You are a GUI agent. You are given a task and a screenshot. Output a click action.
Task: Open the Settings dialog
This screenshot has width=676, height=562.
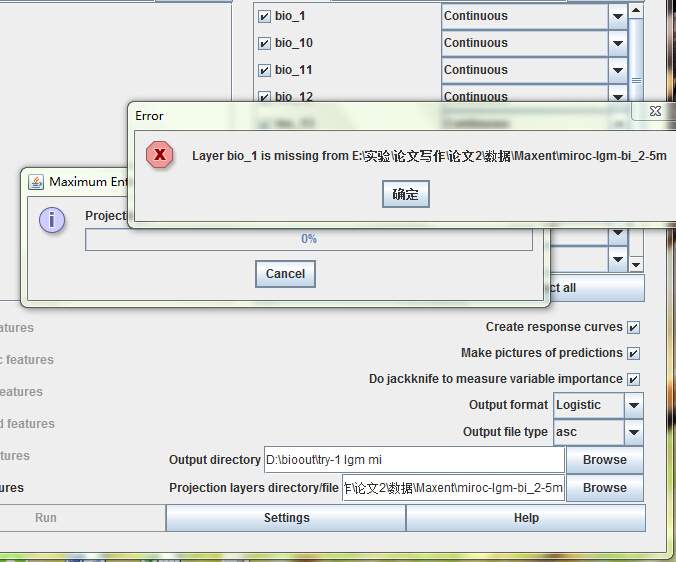point(286,518)
